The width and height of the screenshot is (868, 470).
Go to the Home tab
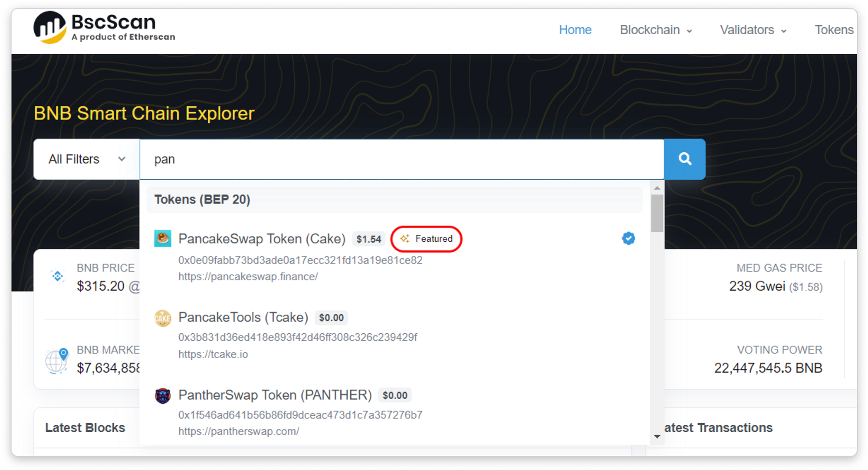point(575,30)
